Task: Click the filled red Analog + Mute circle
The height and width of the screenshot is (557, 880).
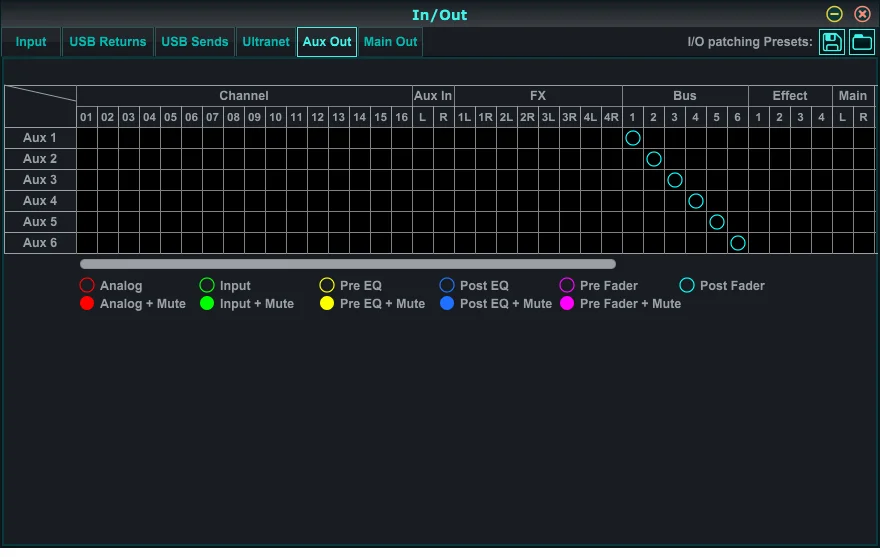Action: [x=87, y=304]
